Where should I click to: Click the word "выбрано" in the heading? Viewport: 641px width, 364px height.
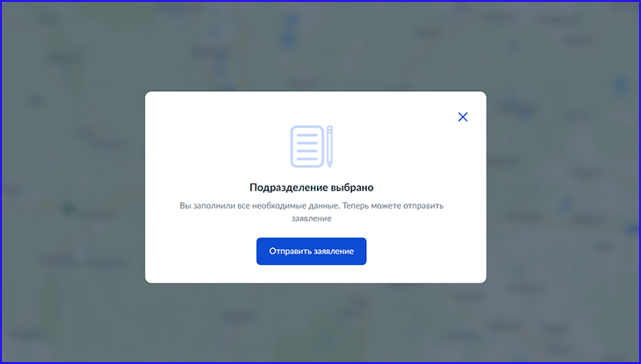[x=352, y=187]
